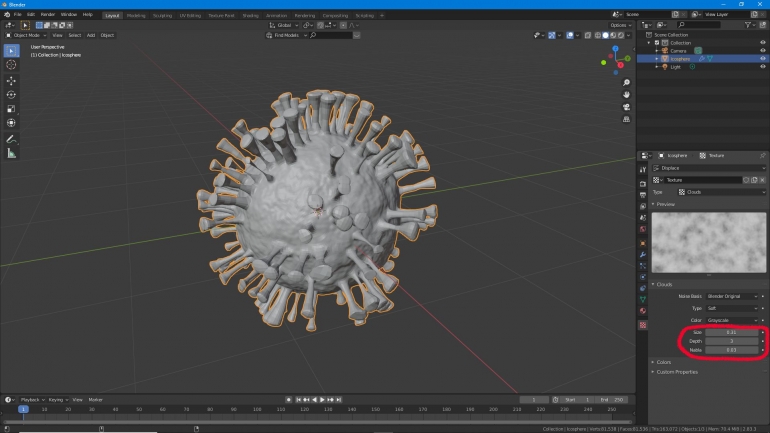Open Object properties tab icon
The image size is (770, 433).
coord(643,243)
